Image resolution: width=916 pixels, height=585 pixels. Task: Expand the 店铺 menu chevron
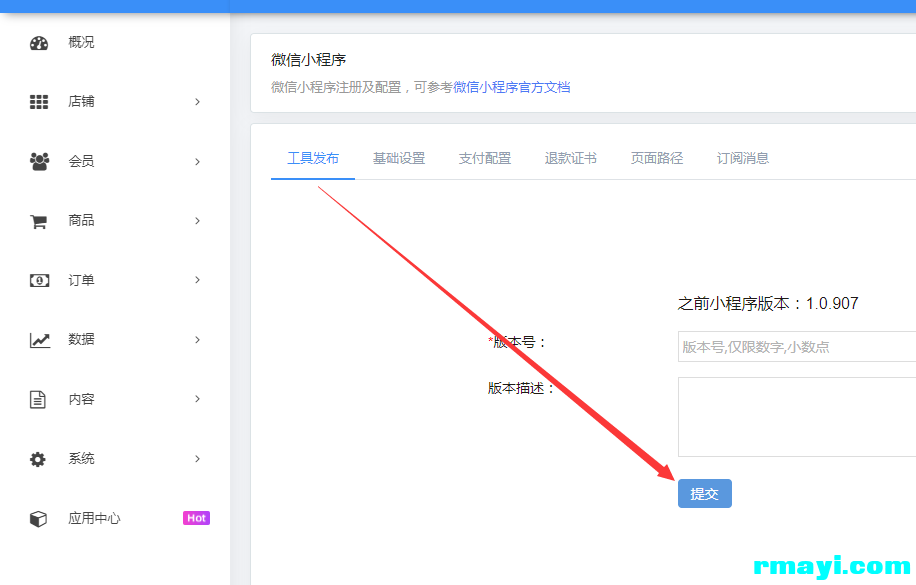[x=197, y=102]
